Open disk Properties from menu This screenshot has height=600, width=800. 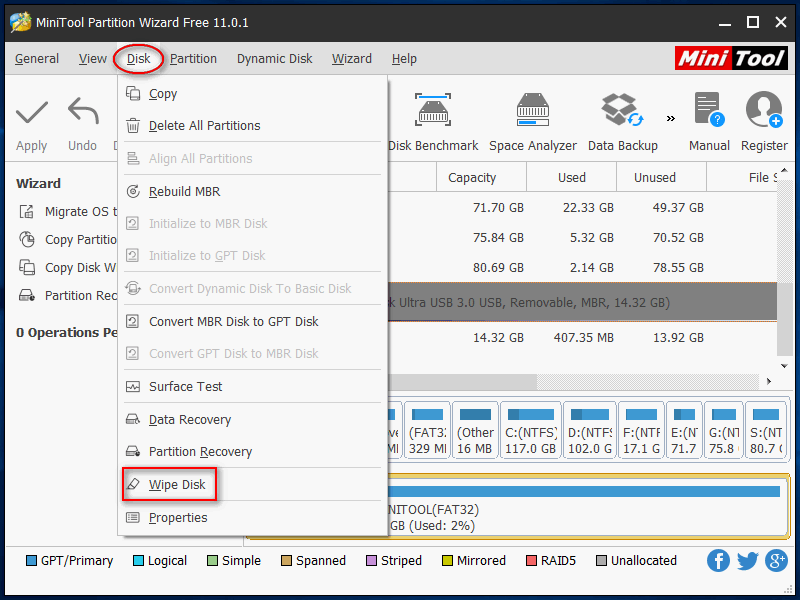253,517
